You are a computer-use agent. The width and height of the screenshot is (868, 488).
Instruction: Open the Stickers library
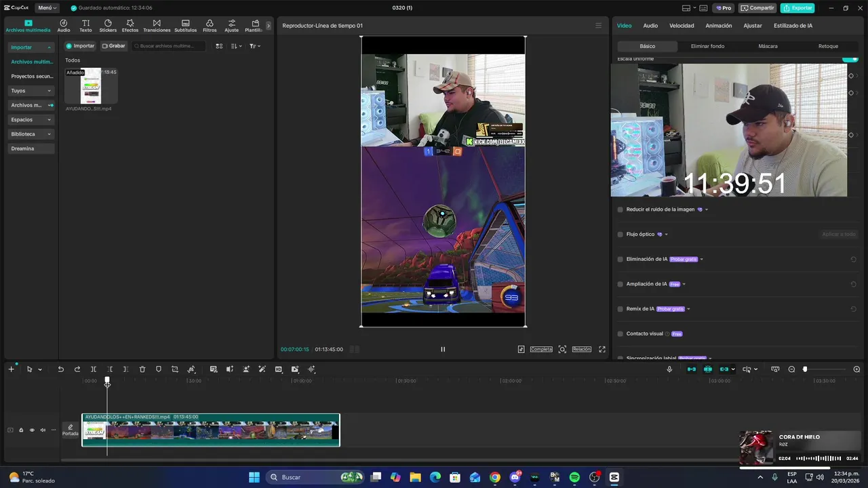pos(108,26)
